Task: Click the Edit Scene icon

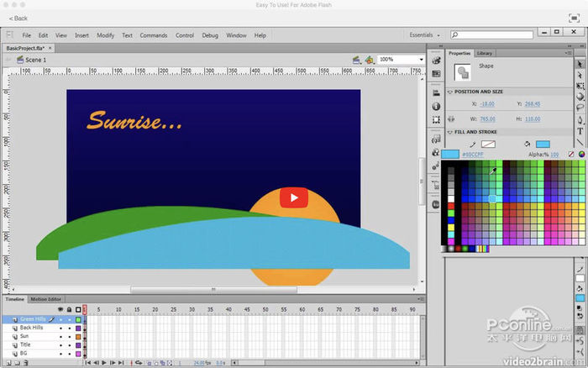Action: [x=356, y=60]
